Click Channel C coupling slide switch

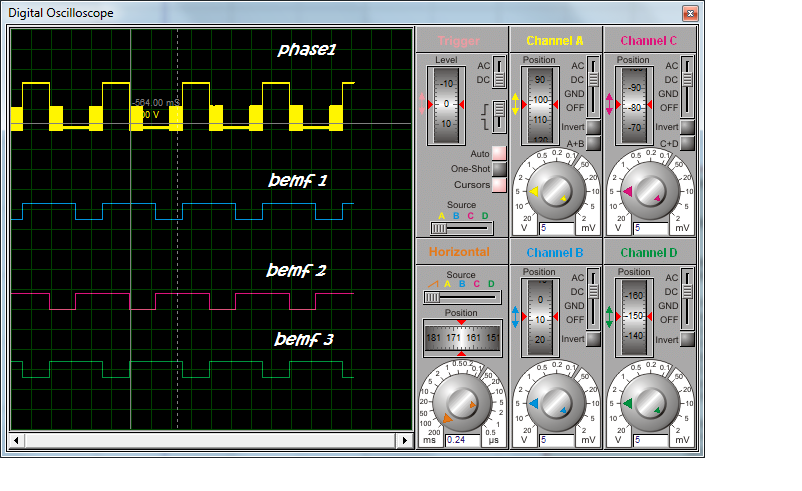click(687, 87)
